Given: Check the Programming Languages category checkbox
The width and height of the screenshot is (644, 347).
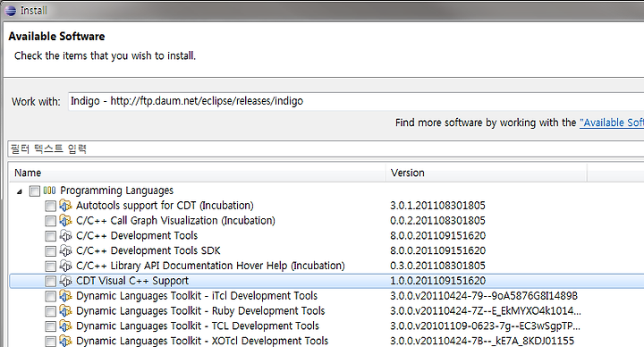Looking at the screenshot, I should (x=35, y=191).
